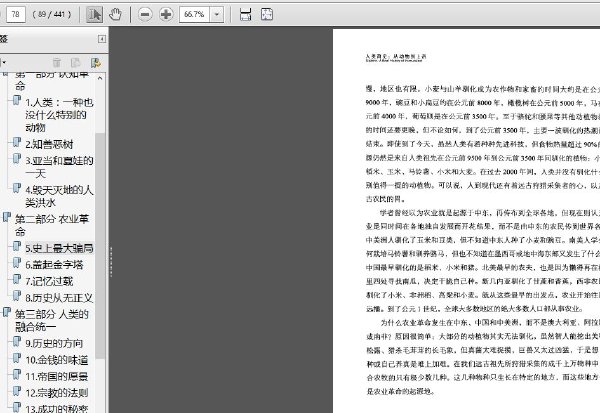
Task: Click bookmark icon beside 3.亚当和夏娃的一天
Action: pyautogui.click(x=17, y=158)
